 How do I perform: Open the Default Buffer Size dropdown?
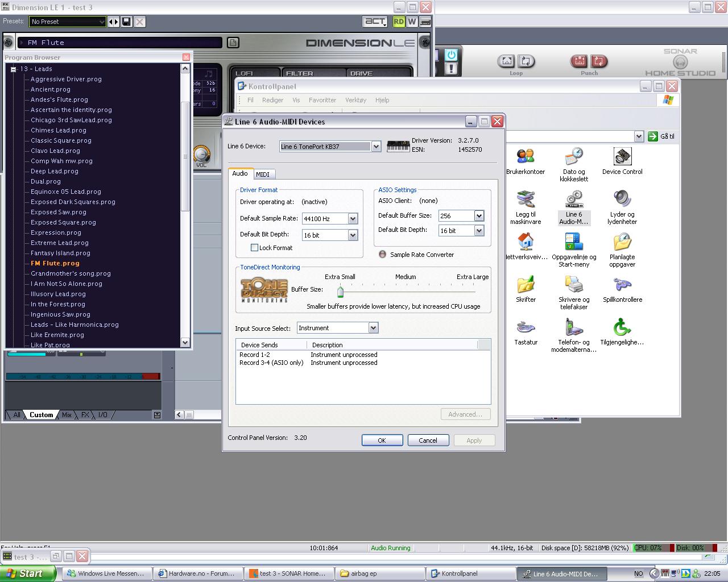tap(479, 216)
